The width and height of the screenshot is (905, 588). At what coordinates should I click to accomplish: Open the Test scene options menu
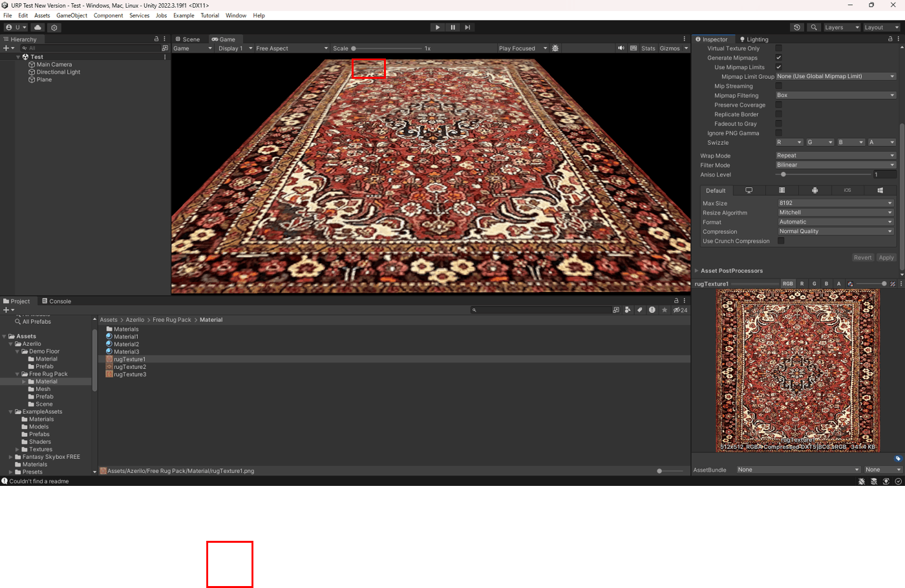(165, 57)
